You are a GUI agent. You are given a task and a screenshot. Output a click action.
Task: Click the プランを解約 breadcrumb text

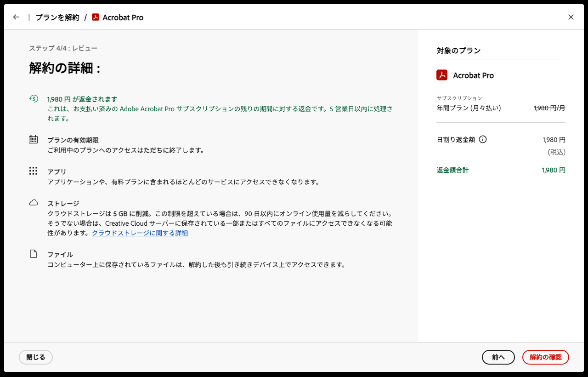coord(57,17)
